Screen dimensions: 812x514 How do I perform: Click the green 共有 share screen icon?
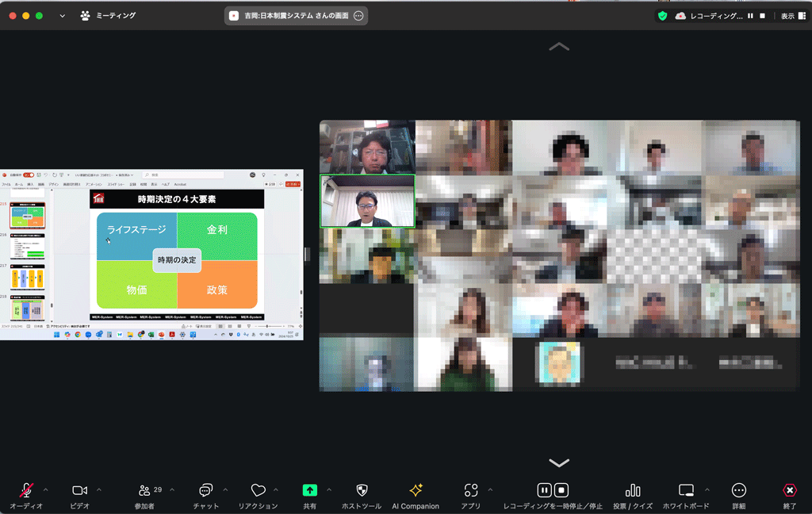[x=309, y=491]
